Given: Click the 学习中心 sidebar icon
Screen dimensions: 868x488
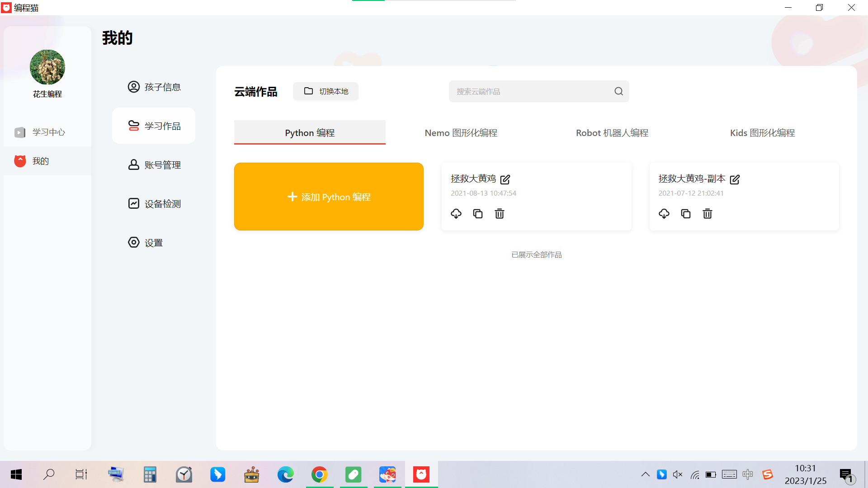Looking at the screenshot, I should (x=20, y=132).
